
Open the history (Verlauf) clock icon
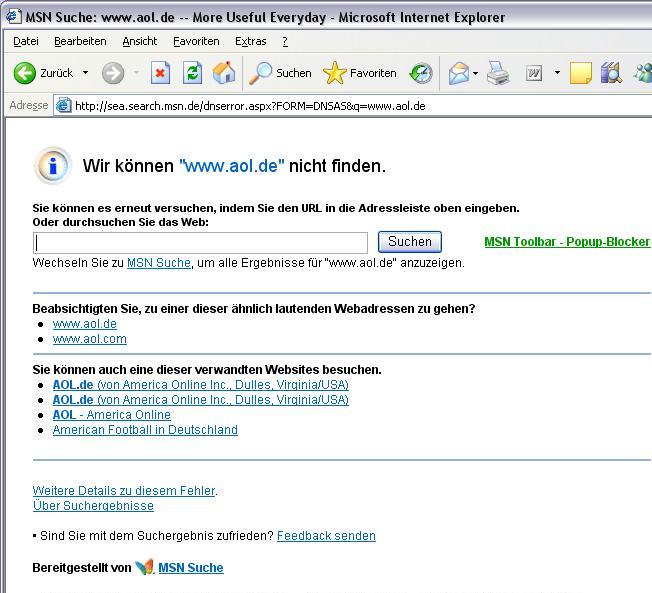[421, 74]
